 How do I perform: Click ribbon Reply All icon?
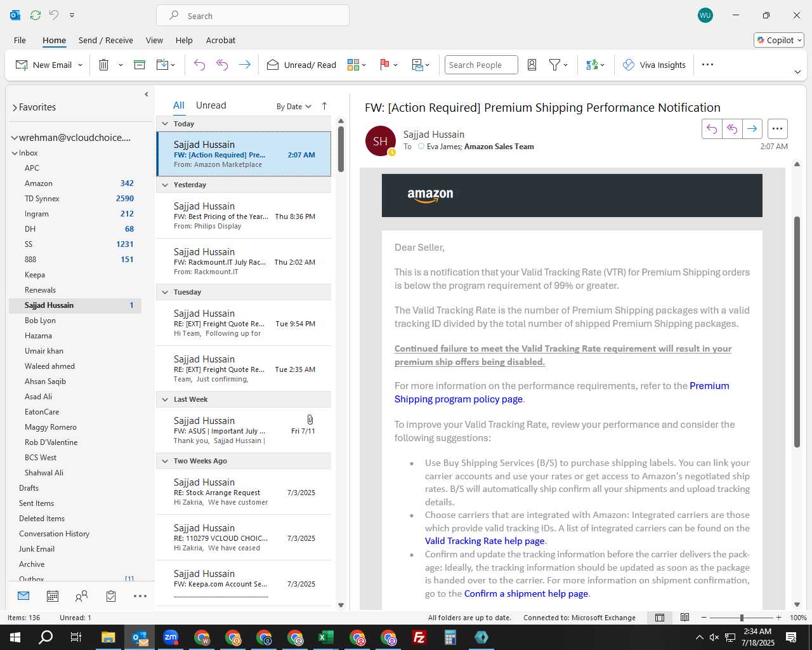pyautogui.click(x=222, y=65)
